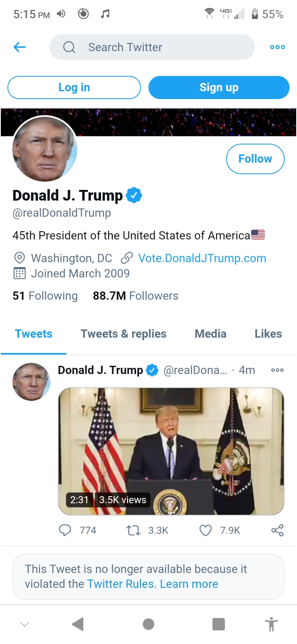Open the top three-dot overflow menu

click(277, 47)
